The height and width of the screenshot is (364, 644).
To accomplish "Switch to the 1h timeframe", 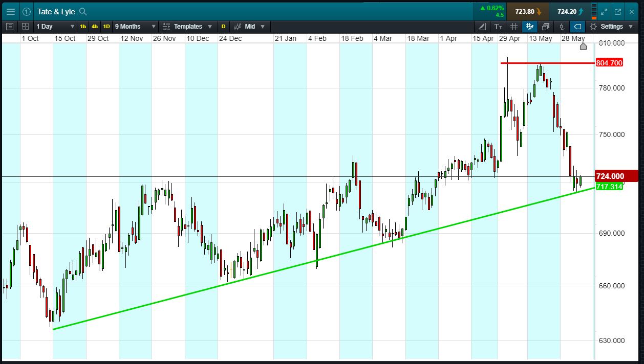I will click(83, 27).
